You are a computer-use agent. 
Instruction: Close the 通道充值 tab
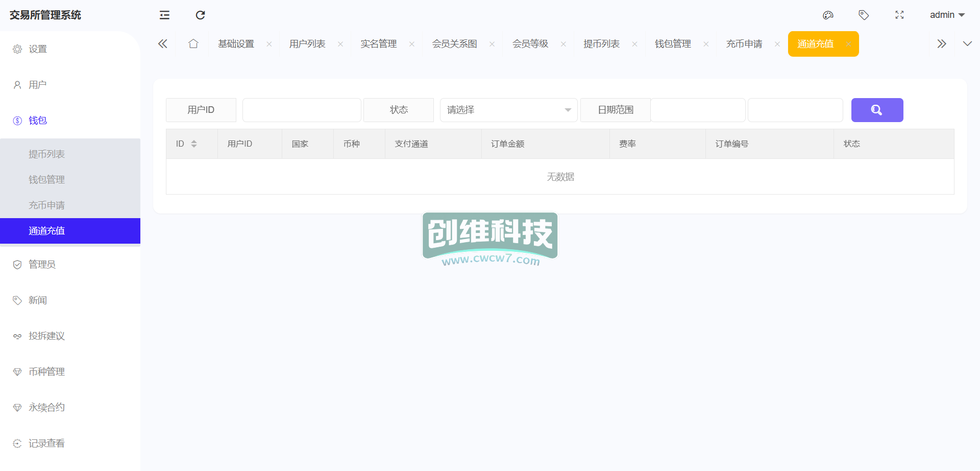pos(848,44)
